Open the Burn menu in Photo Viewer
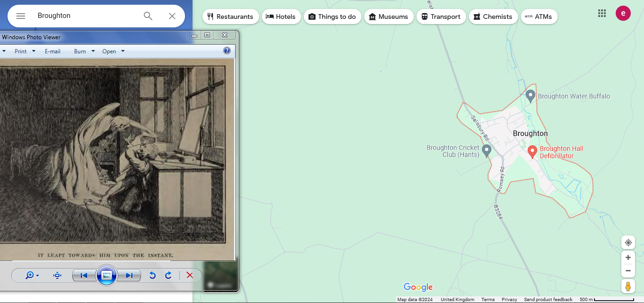The image size is (644, 303). click(80, 51)
